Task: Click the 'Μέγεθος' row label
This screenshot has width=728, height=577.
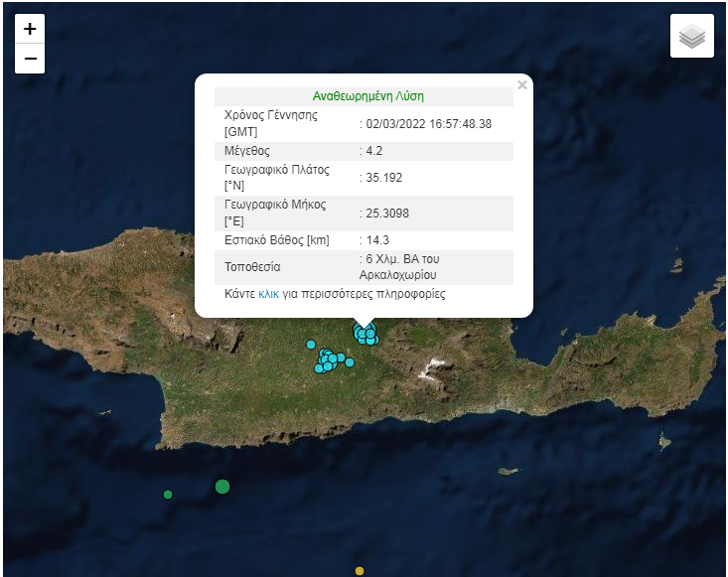Action: pyautogui.click(x=248, y=151)
